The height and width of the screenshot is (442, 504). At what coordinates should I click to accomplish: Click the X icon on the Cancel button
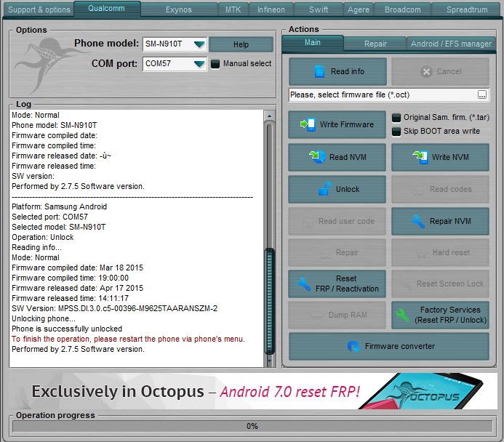[x=426, y=72]
